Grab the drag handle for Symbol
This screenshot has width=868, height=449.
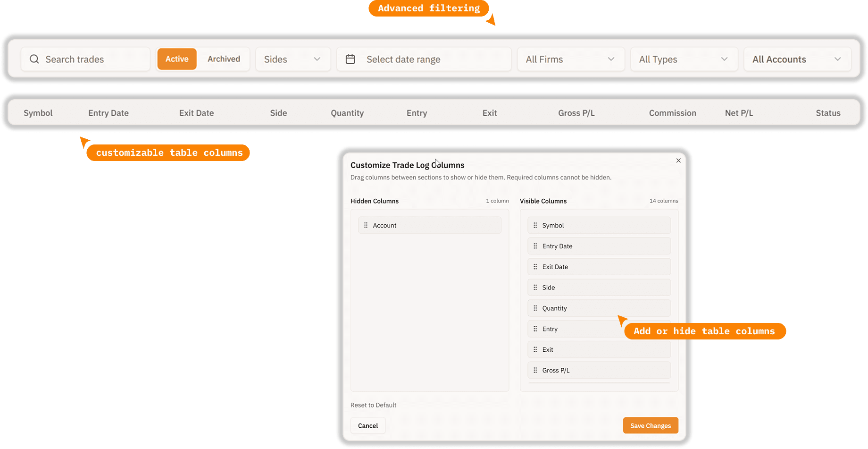click(x=535, y=225)
